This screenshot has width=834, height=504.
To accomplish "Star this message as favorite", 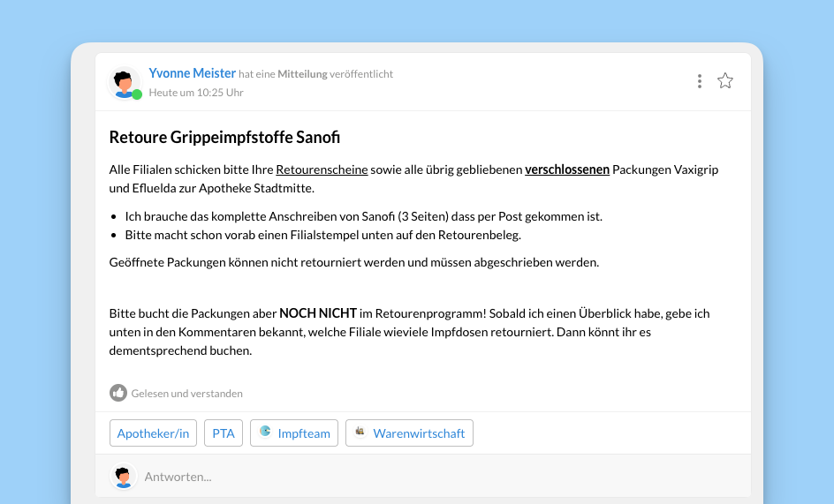I will [x=725, y=81].
